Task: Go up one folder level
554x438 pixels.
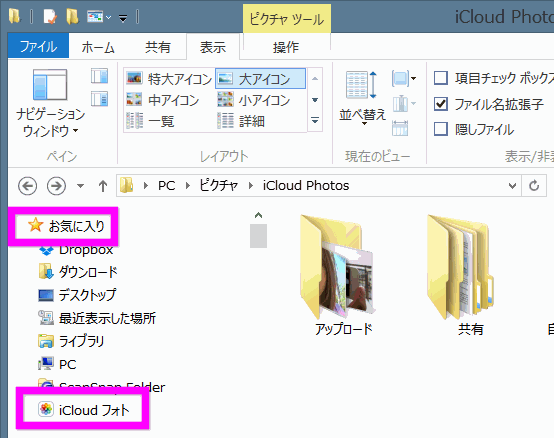Action: (103, 185)
